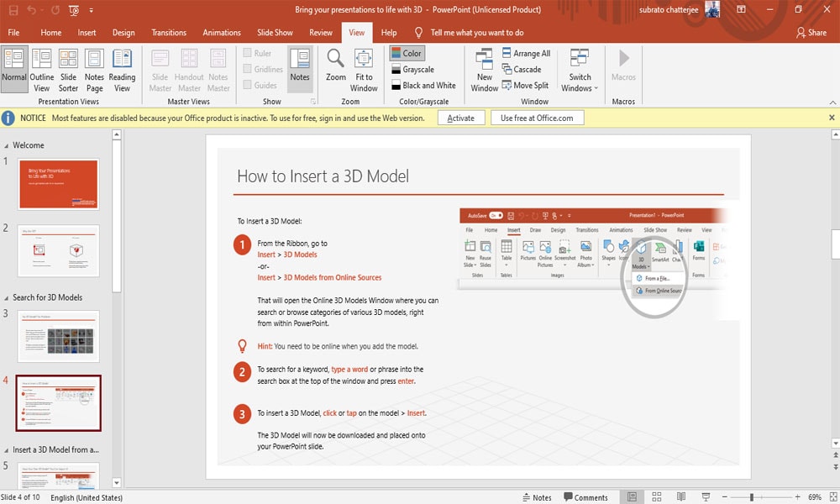
Task: Save the presentation from quick access toolbar
Action: point(13,9)
